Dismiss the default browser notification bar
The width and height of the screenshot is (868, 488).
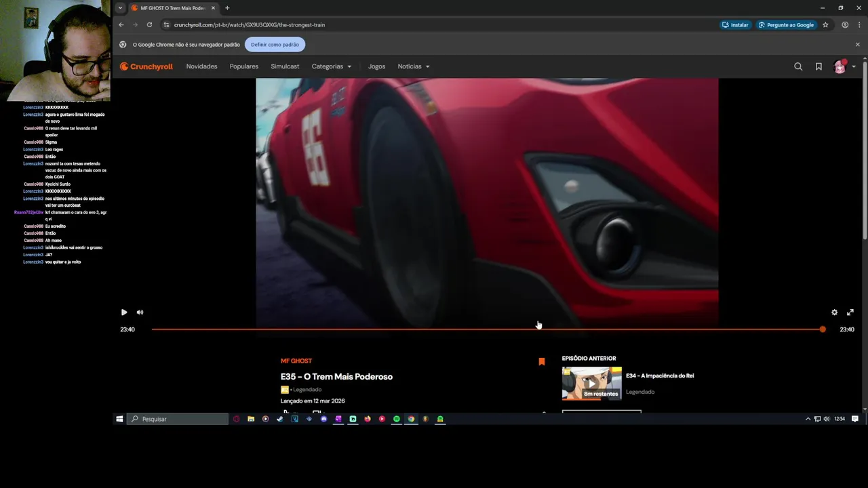coord(857,45)
